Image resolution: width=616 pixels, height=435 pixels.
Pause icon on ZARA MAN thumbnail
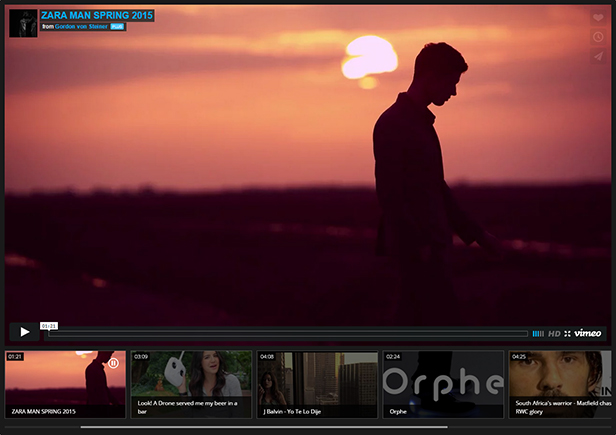pos(113,363)
